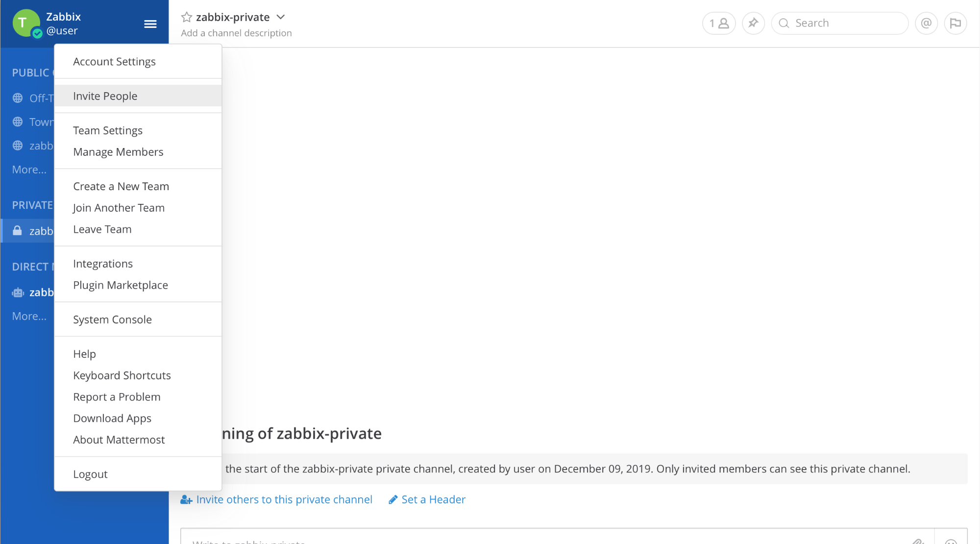
Task: Show recent mentions with the @ icon
Action: tap(926, 23)
